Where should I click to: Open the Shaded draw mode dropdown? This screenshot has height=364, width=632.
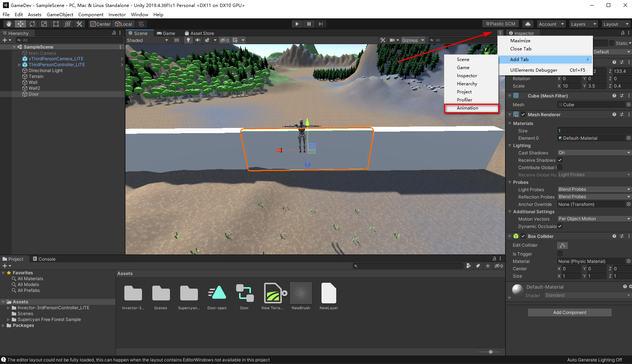click(x=148, y=40)
